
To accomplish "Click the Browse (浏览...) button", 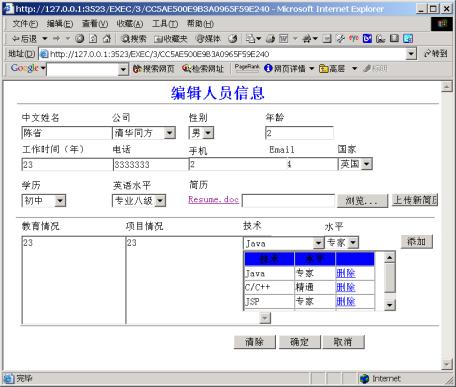I will [x=362, y=201].
